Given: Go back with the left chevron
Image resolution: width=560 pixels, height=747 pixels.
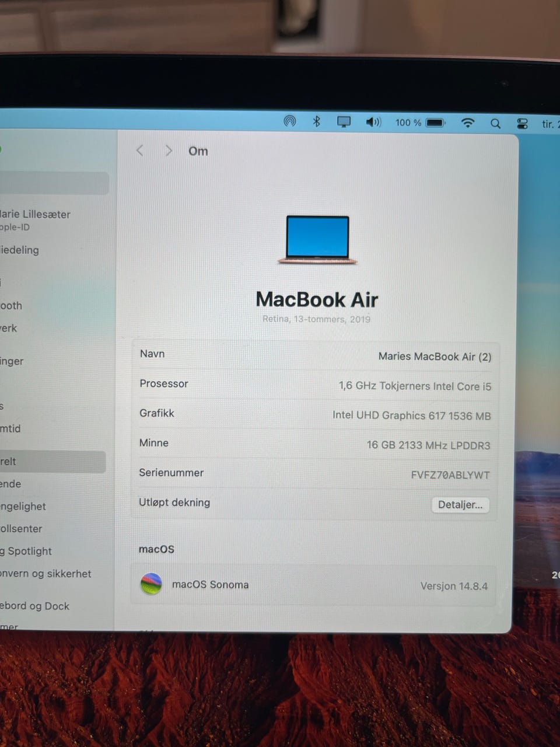Looking at the screenshot, I should 140,151.
